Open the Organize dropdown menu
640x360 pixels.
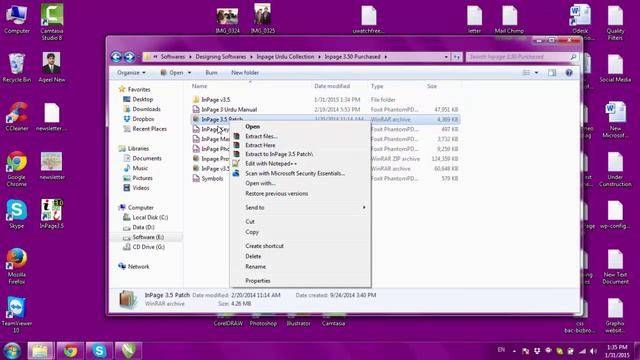coord(131,73)
